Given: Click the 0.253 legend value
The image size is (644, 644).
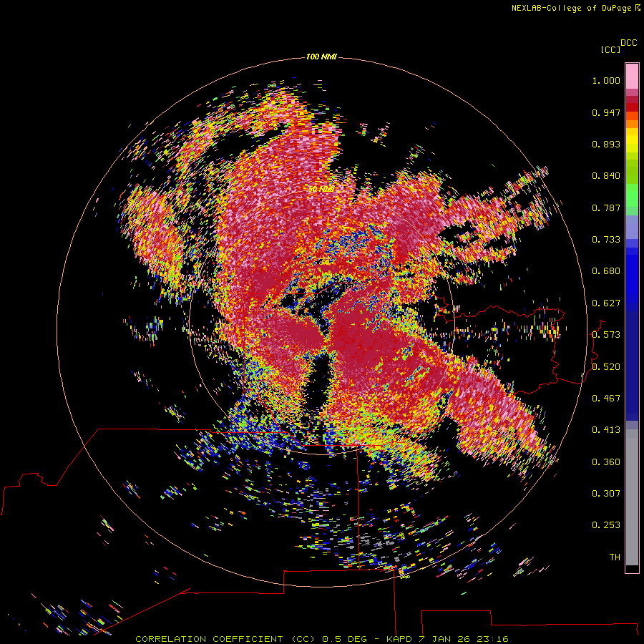Looking at the screenshot, I should pyautogui.click(x=606, y=525).
